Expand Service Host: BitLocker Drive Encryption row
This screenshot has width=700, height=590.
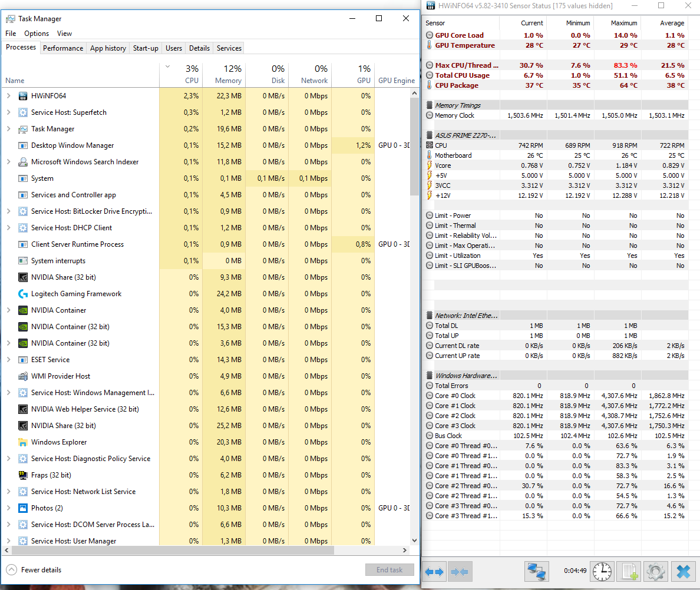click(x=8, y=211)
